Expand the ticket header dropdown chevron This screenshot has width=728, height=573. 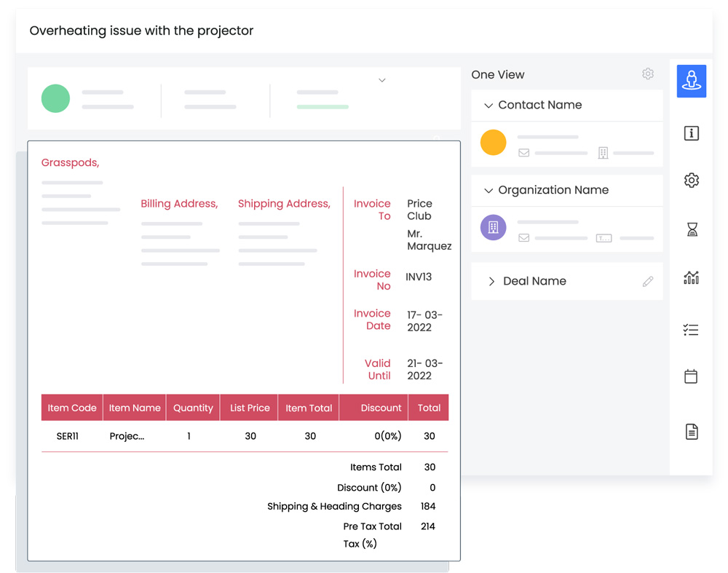click(382, 80)
